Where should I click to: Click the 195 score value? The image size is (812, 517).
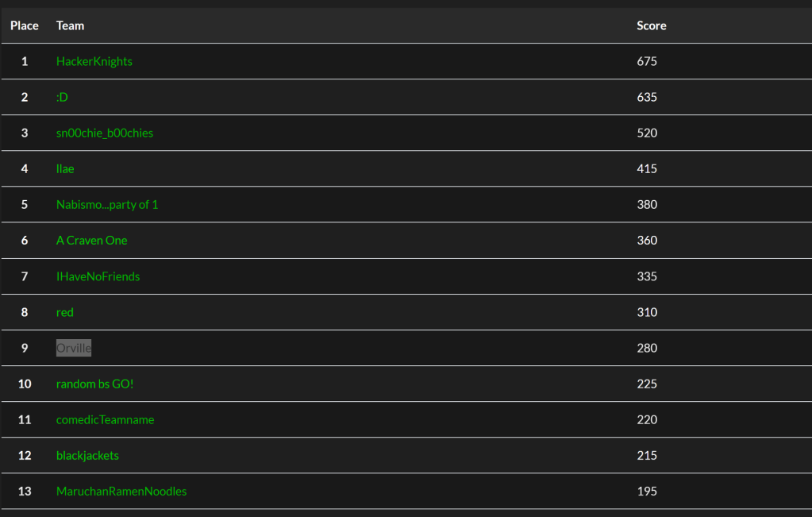tap(647, 491)
